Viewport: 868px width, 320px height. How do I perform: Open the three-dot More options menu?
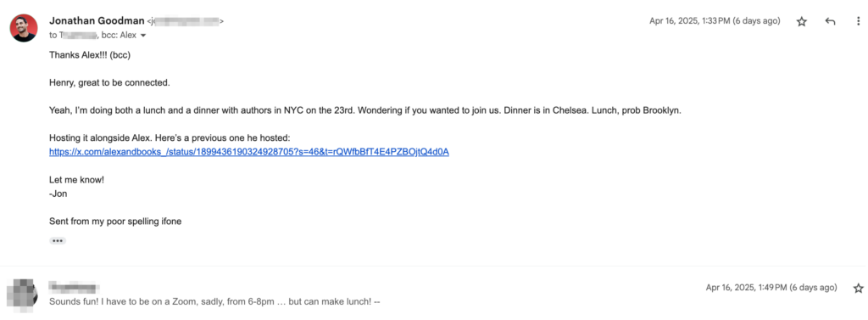[858, 21]
